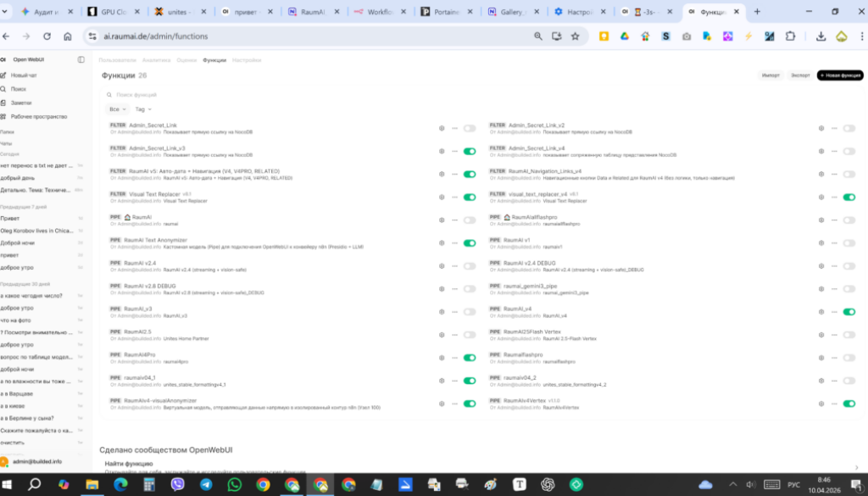The image size is (868, 496).
Task: Open more options for RaumAIv4Vertex
Action: coord(835,404)
